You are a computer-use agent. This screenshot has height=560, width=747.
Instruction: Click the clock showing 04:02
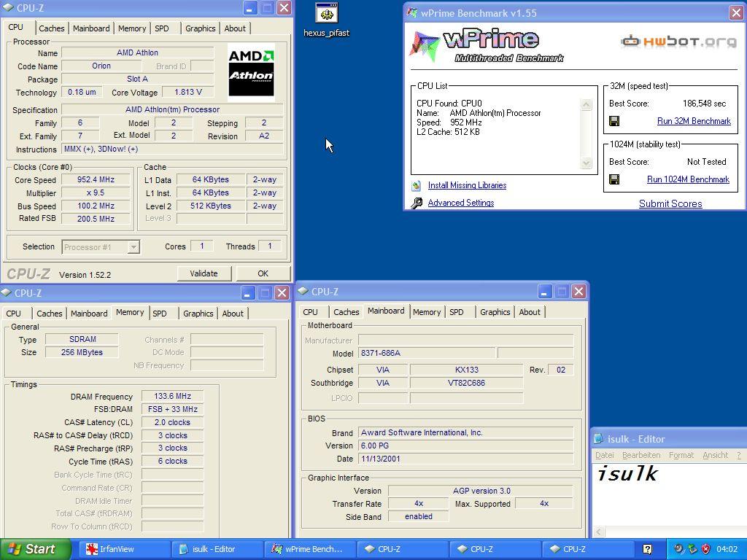coord(727,549)
